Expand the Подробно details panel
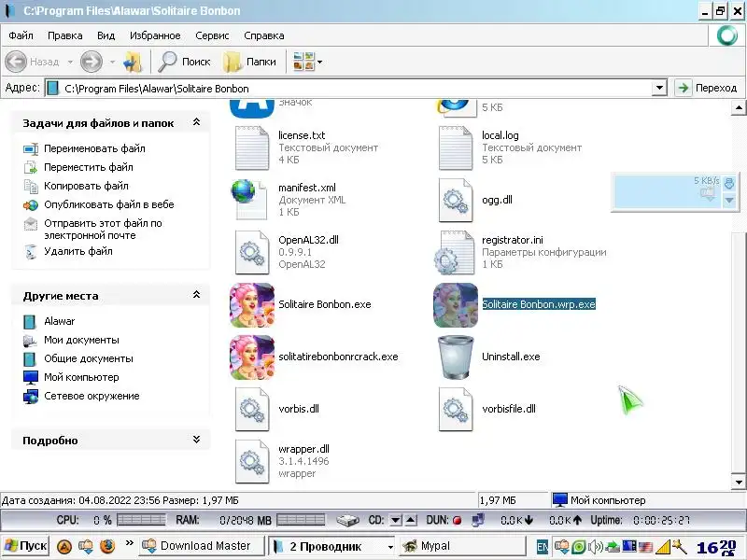 pos(196,439)
